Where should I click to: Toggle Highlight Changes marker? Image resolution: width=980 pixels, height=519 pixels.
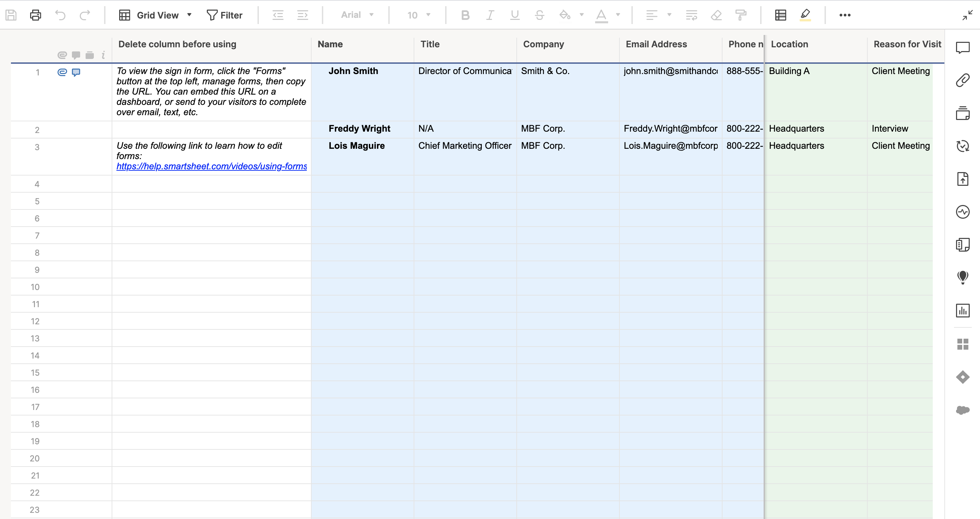[x=805, y=15]
